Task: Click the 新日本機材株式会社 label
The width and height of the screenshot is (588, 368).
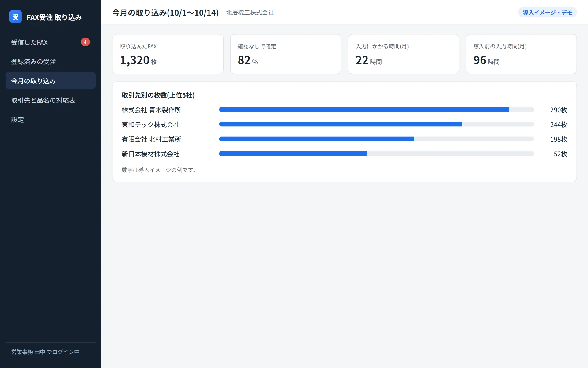Action: (x=151, y=154)
